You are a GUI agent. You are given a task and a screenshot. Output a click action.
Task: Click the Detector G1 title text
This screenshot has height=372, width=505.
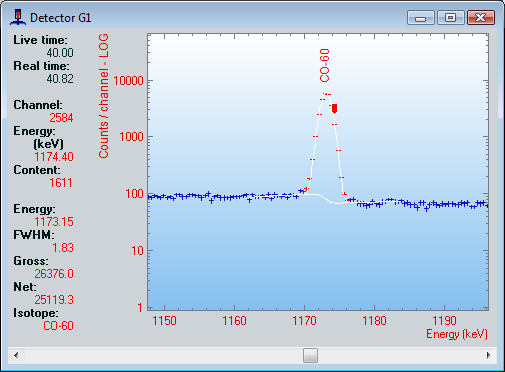60,18
